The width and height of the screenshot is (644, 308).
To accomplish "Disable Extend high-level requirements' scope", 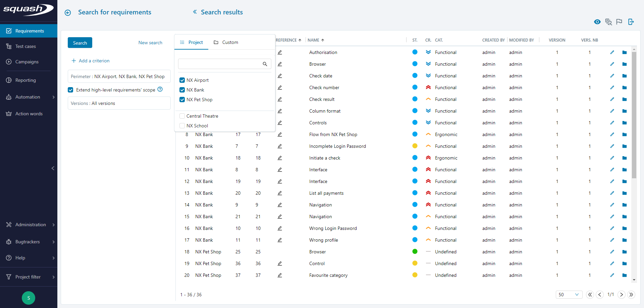I will tap(70, 90).
